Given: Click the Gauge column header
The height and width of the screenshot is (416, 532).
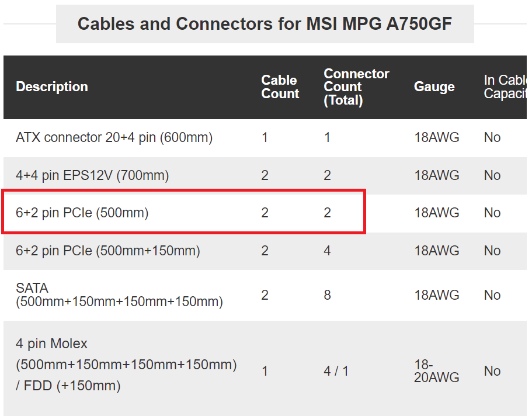Looking at the screenshot, I should 434,86.
